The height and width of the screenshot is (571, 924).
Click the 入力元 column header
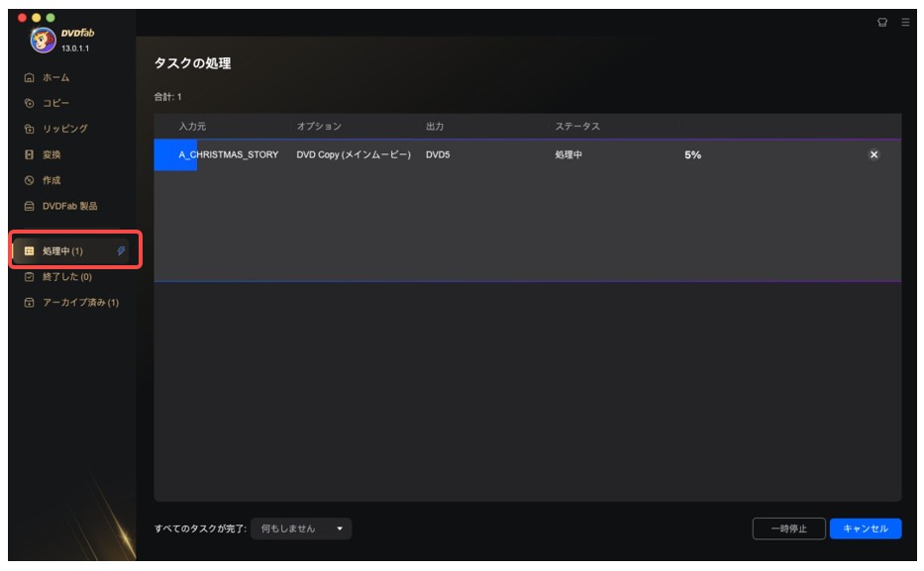click(192, 127)
